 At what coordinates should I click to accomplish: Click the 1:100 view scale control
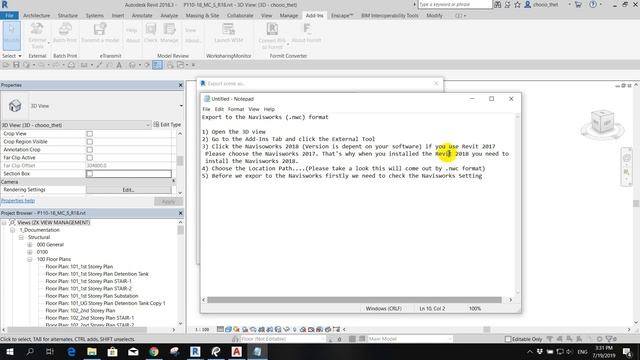[202, 329]
